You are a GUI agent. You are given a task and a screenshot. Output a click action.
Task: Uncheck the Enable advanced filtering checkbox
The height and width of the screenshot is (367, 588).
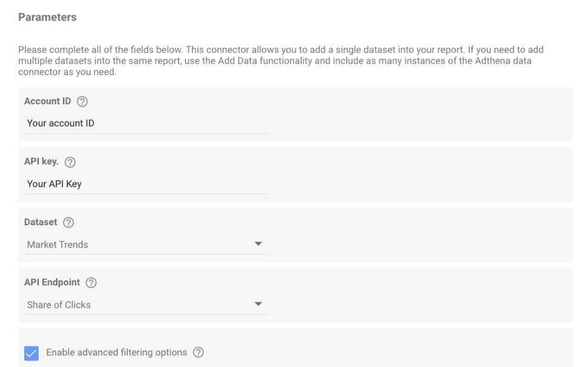click(x=31, y=353)
